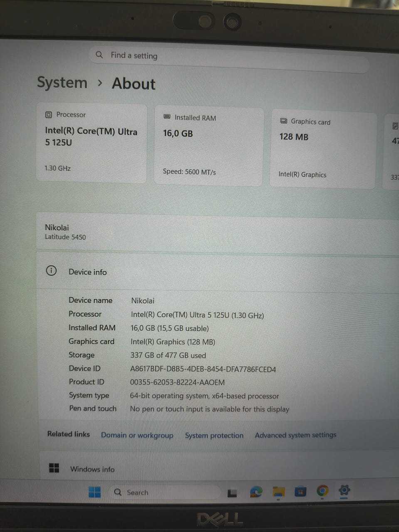
Task: Open Microsoft Store from taskbar
Action: pyautogui.click(x=300, y=492)
